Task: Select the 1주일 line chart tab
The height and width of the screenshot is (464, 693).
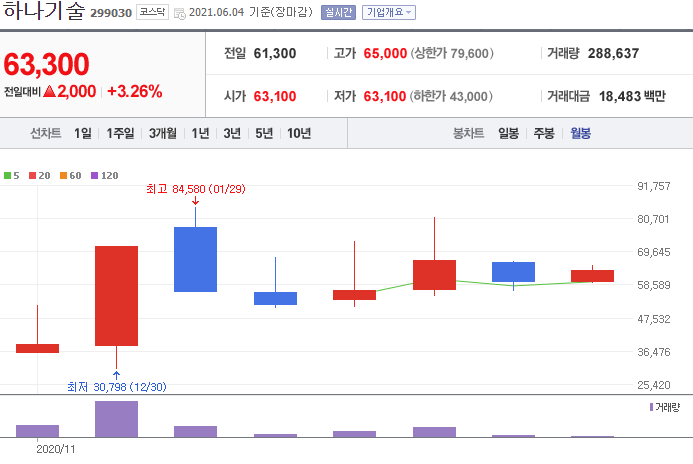Action: 120,133
